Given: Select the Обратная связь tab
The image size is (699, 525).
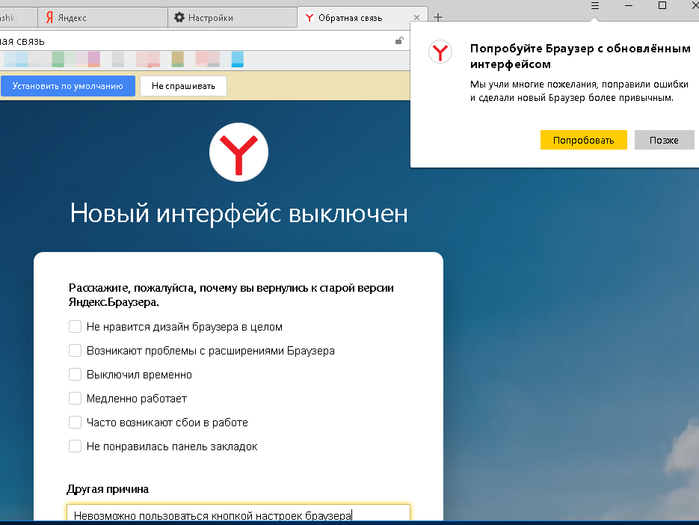Looking at the screenshot, I should pos(362,18).
